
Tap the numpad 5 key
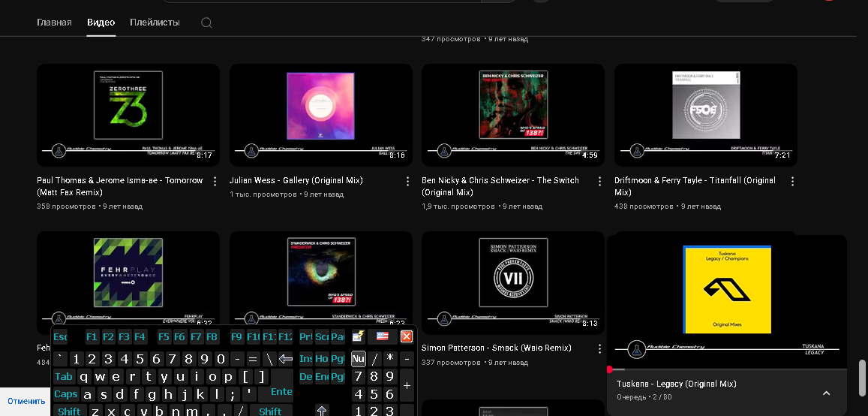(x=375, y=394)
